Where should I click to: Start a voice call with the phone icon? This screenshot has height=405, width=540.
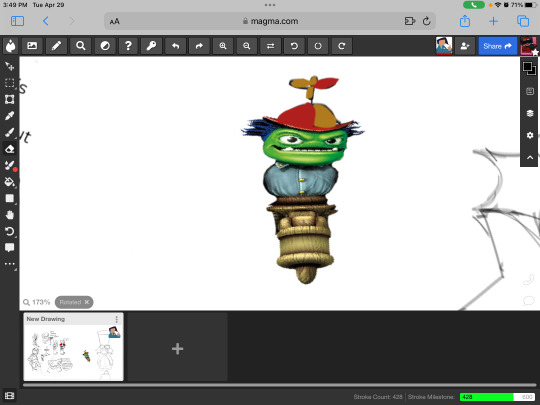pos(528,280)
